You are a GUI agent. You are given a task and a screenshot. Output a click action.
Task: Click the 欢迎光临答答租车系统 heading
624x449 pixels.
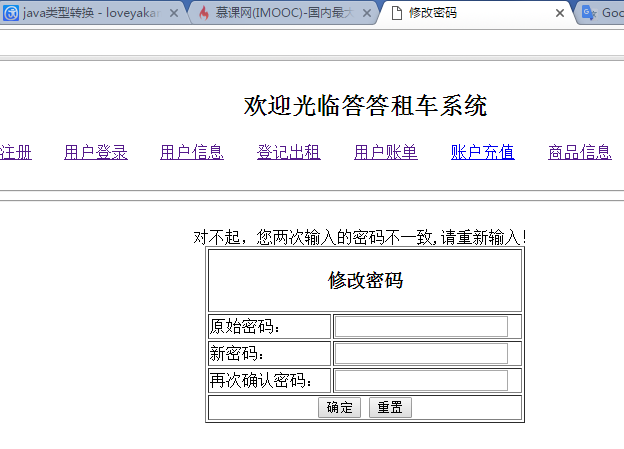pyautogui.click(x=365, y=106)
